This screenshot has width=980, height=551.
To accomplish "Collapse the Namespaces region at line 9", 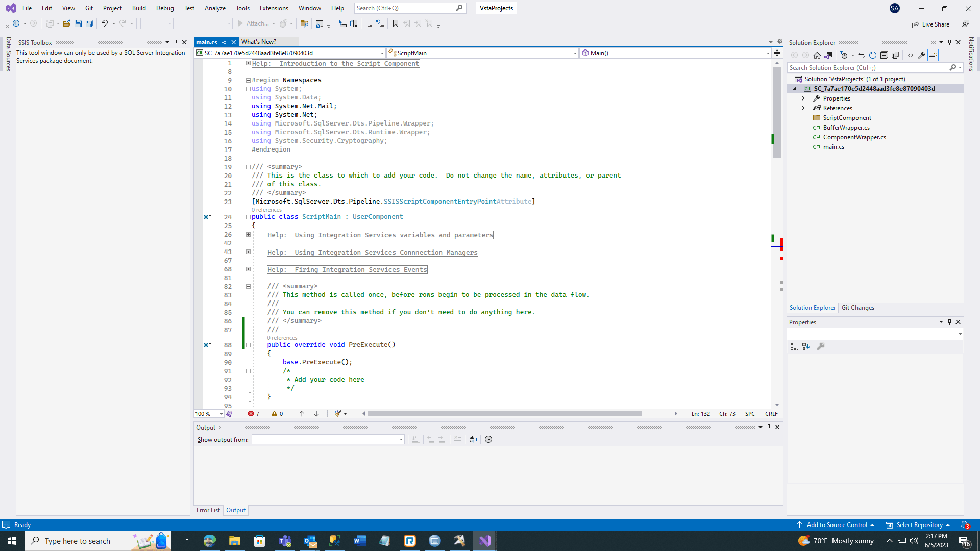I will point(248,80).
